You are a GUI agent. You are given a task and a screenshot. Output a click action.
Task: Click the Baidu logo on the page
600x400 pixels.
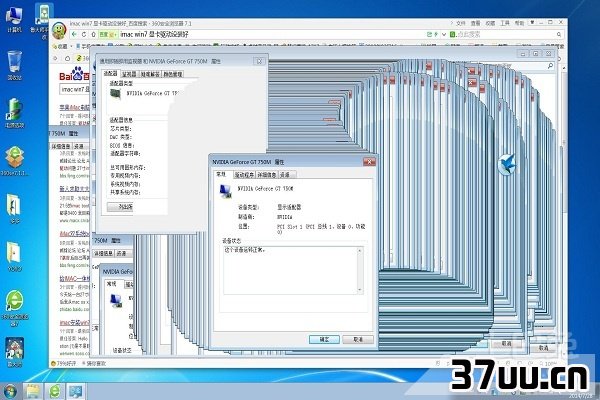click(74, 75)
